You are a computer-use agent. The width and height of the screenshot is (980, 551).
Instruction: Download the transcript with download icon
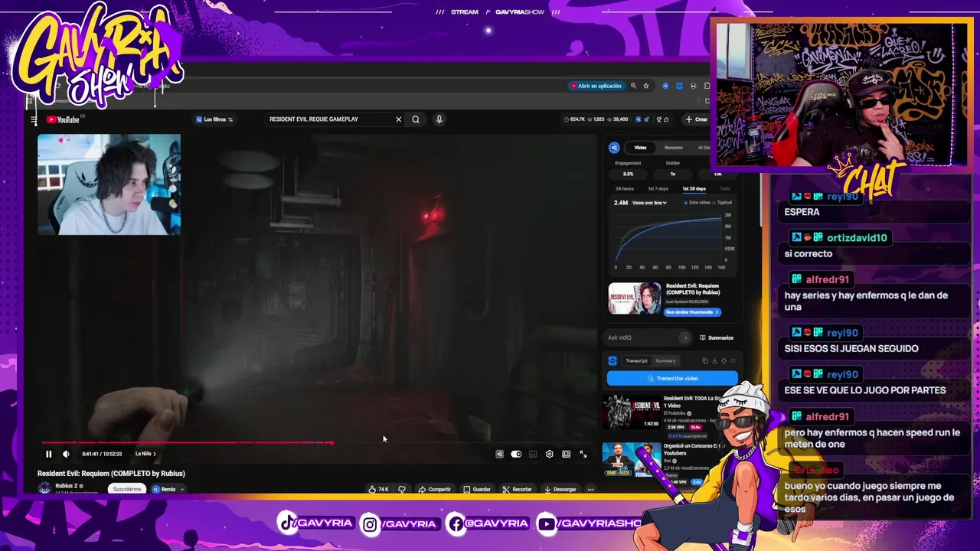click(x=714, y=361)
